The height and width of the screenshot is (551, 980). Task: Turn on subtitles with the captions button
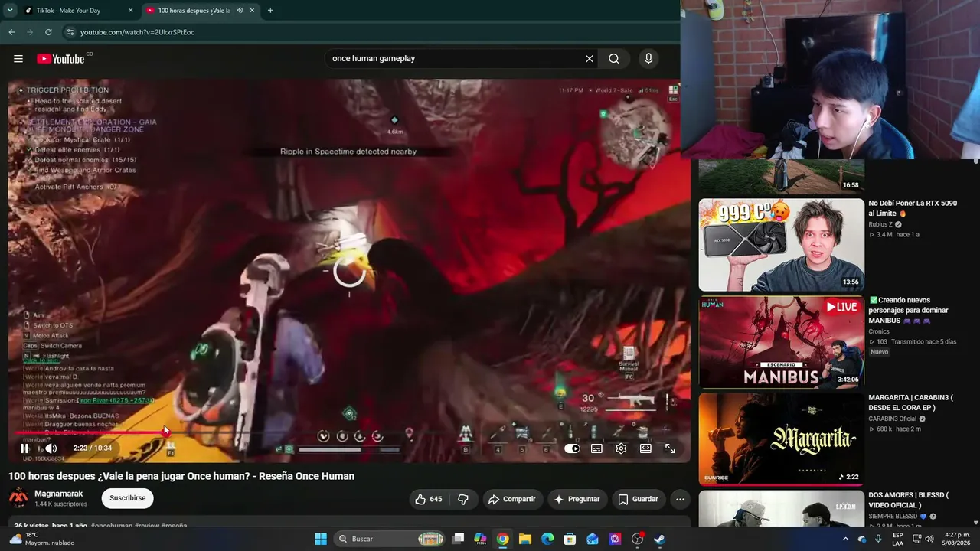pos(596,448)
